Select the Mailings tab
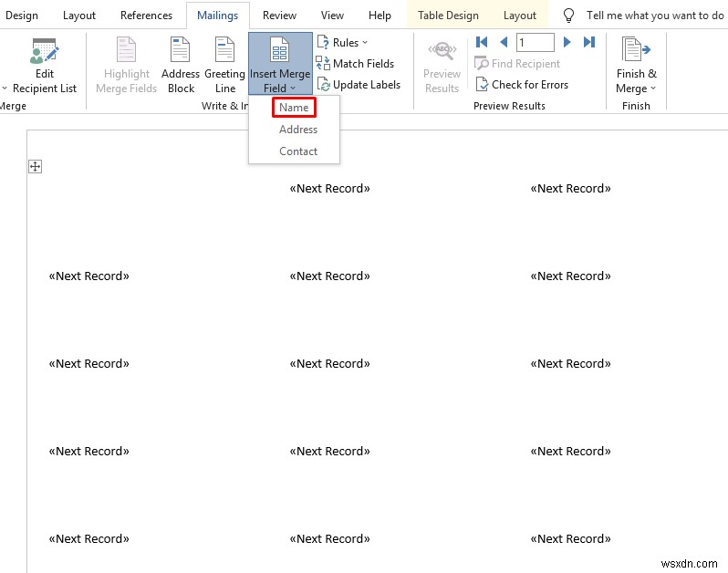This screenshot has width=728, height=573. pyautogui.click(x=217, y=16)
